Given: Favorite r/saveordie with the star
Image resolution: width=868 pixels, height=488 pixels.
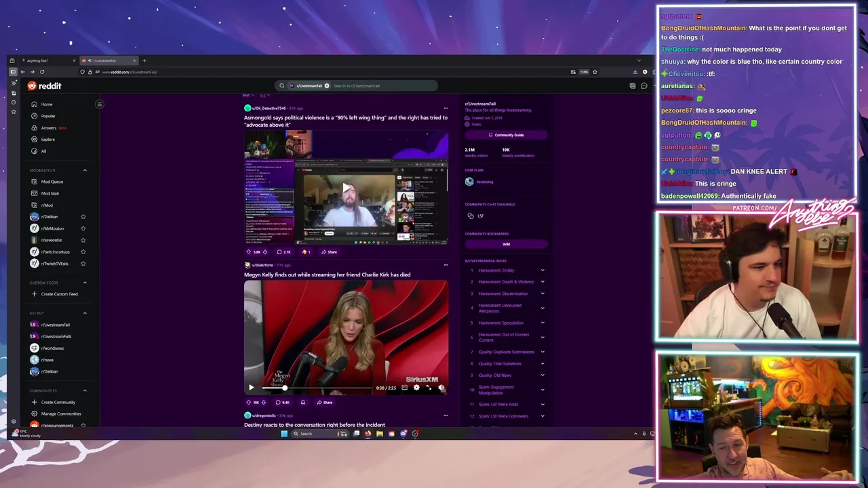Looking at the screenshot, I should pyautogui.click(x=83, y=240).
